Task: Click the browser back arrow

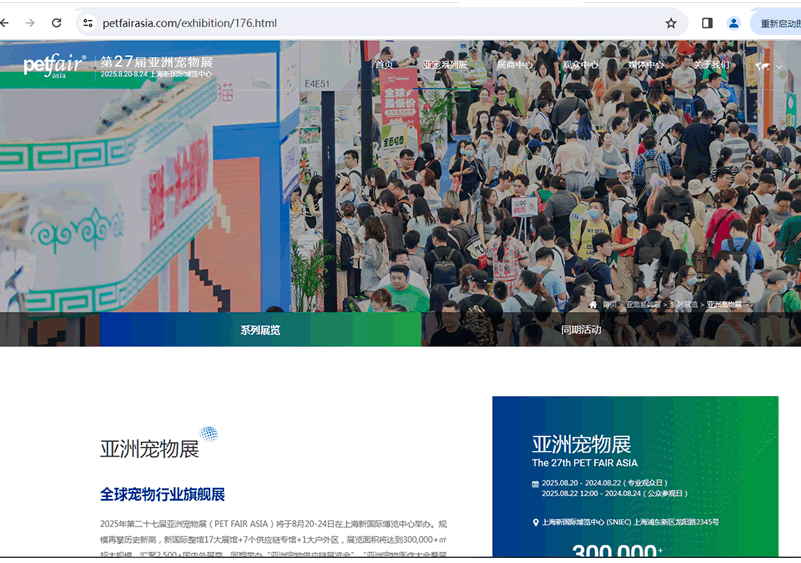Action: click(x=4, y=23)
